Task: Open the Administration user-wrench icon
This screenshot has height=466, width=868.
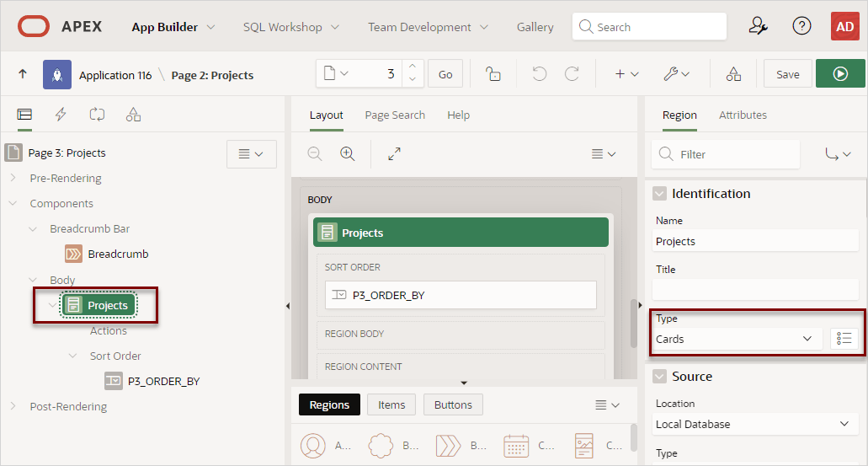Action: coord(758,26)
